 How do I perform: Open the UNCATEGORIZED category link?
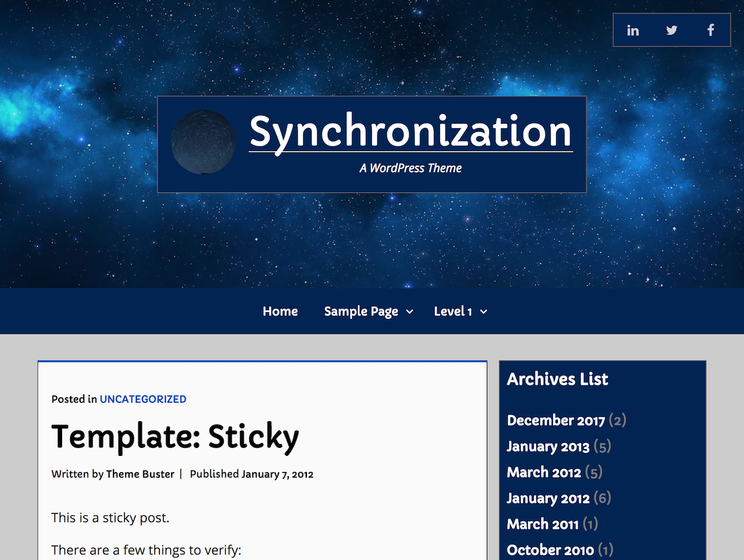tap(143, 399)
